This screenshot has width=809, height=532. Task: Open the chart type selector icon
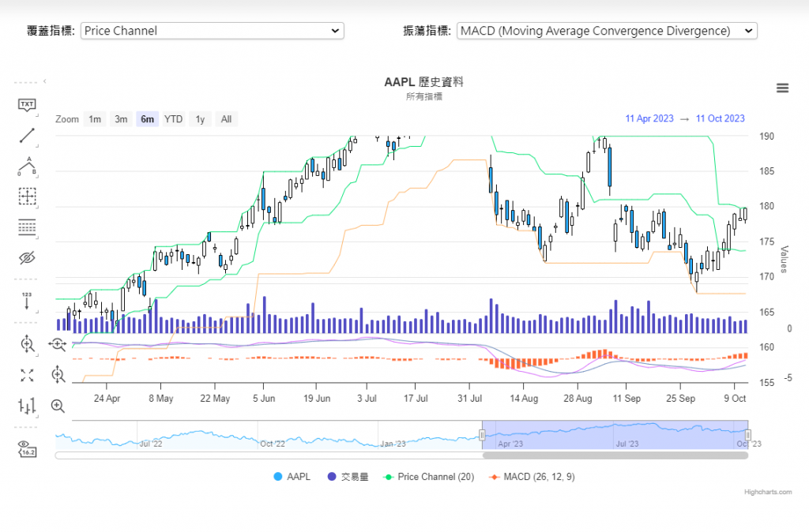click(27, 406)
